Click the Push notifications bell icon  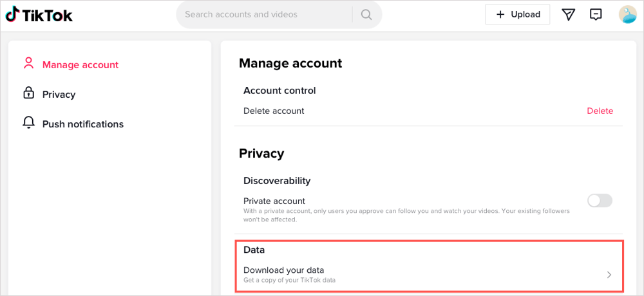[28, 123]
